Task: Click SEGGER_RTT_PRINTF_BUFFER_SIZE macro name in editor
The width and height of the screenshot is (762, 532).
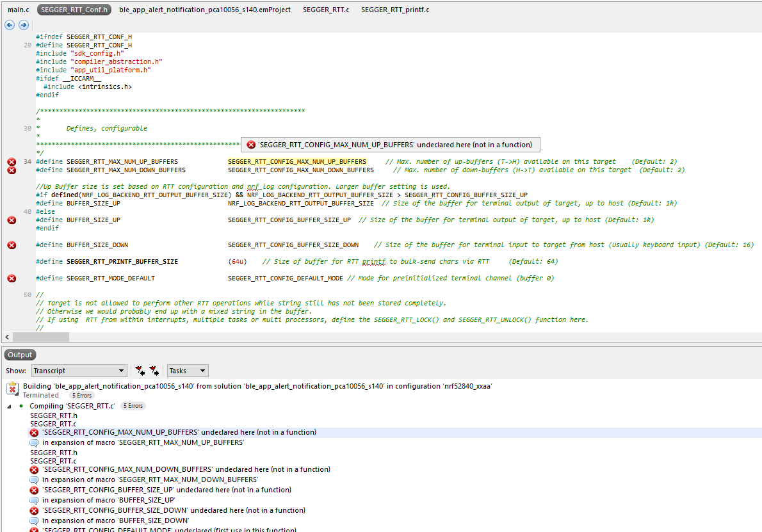Action: point(122,262)
